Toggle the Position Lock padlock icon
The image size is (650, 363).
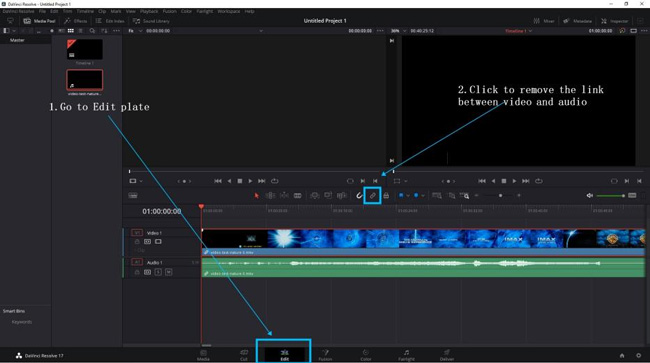(x=386, y=196)
